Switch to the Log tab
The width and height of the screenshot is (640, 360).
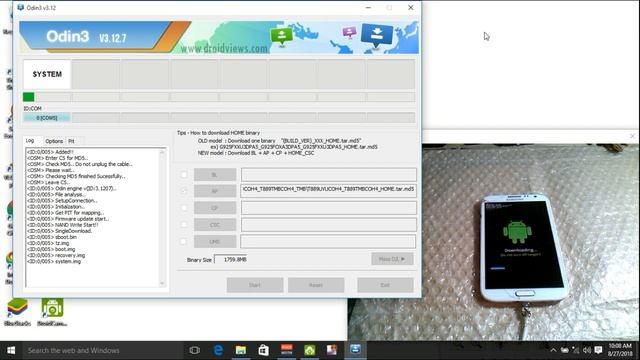coord(30,141)
